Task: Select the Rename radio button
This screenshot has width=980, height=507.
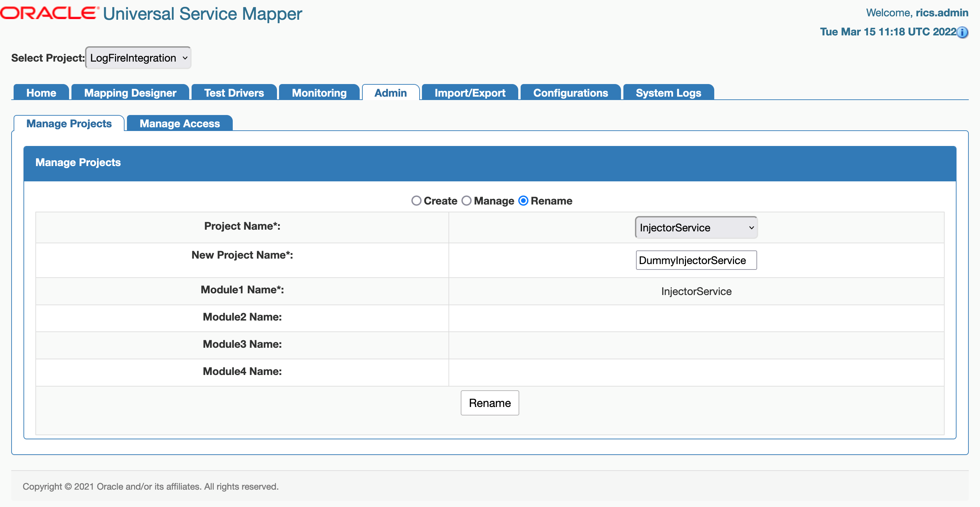Action: pos(523,201)
